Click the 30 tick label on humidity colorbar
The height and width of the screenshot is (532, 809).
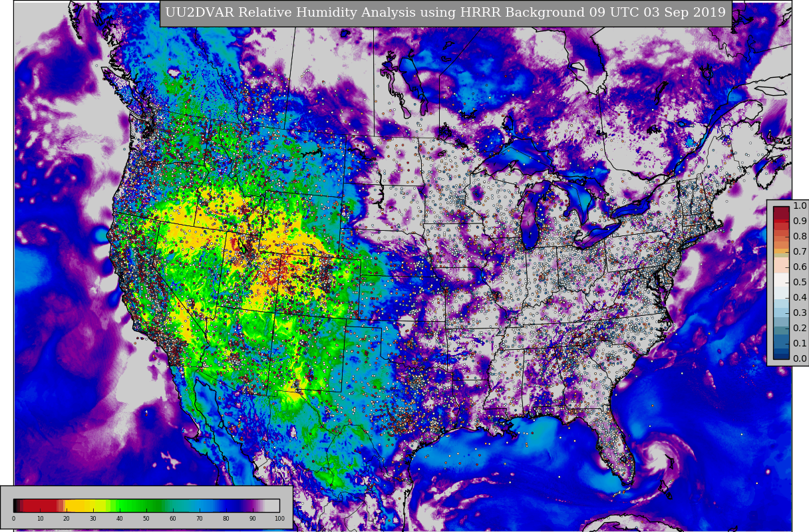[93, 519]
